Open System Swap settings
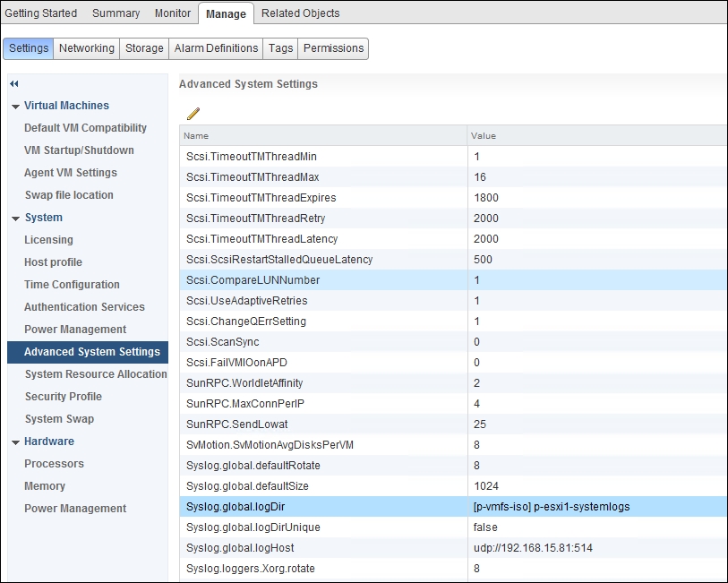The width and height of the screenshot is (728, 583). click(59, 419)
